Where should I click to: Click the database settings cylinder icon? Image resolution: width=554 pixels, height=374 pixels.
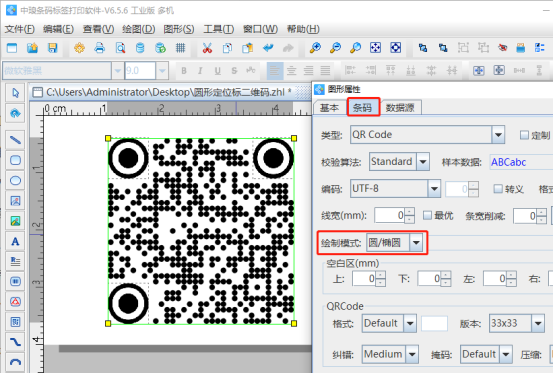[140, 48]
